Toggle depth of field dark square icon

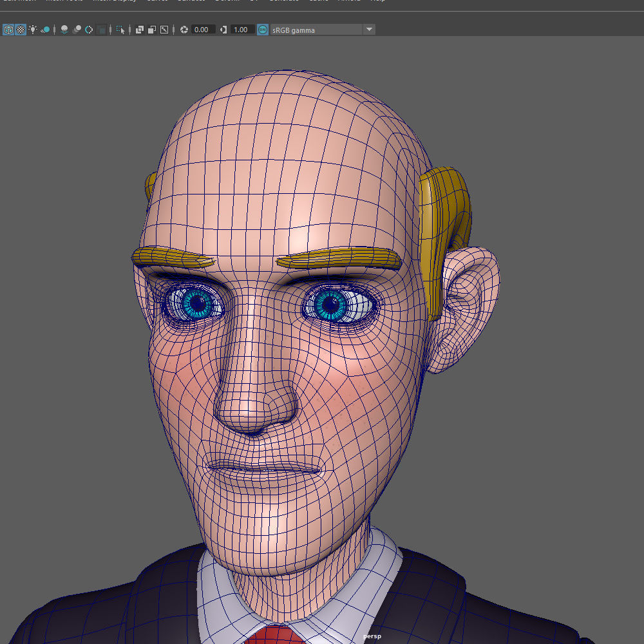[x=101, y=30]
